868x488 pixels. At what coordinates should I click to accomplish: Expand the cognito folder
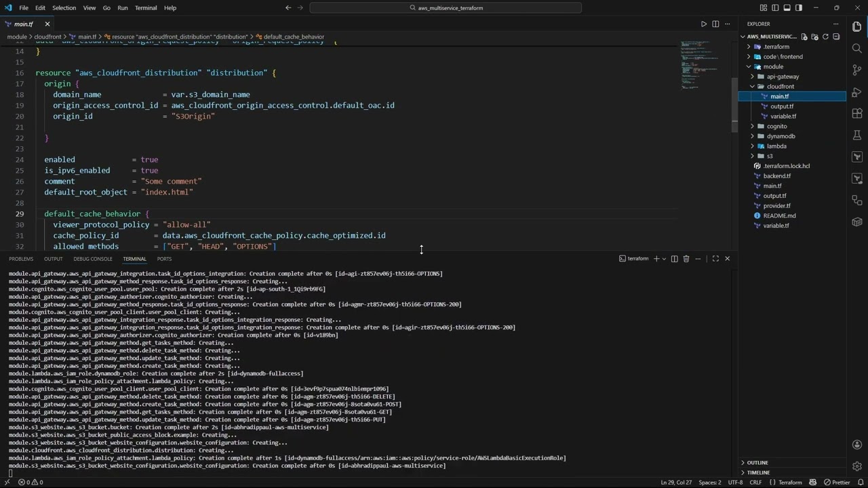click(x=792, y=126)
